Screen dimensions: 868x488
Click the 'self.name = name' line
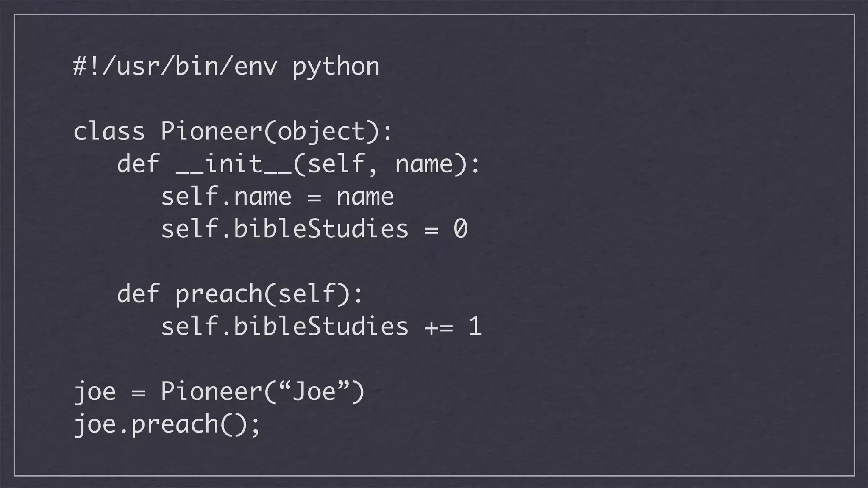coord(278,197)
